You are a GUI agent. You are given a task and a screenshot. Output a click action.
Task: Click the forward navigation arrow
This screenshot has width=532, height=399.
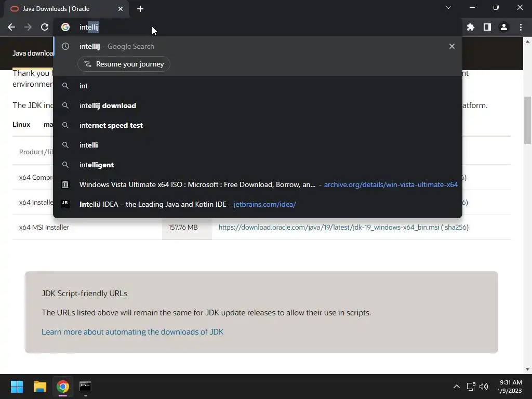(28, 27)
